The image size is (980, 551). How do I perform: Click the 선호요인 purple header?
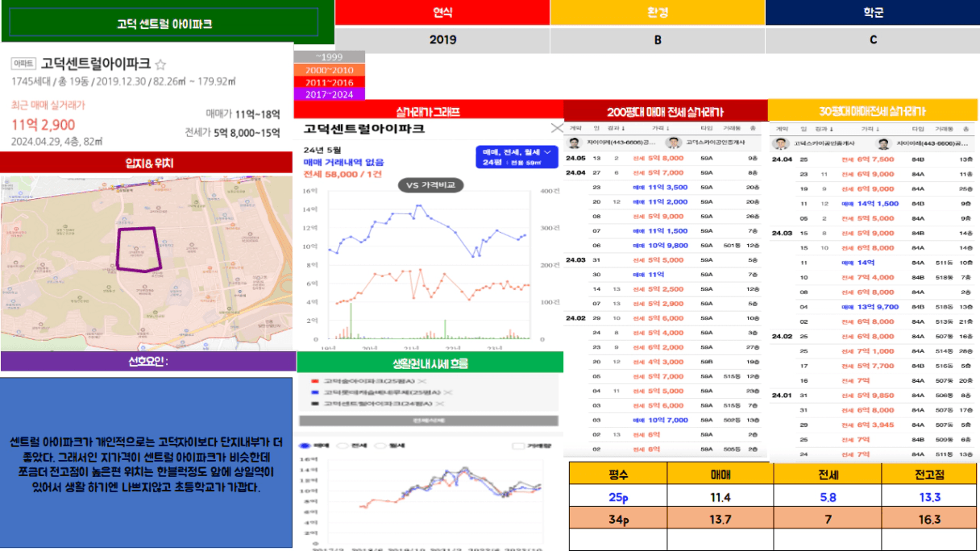pyautogui.click(x=148, y=361)
